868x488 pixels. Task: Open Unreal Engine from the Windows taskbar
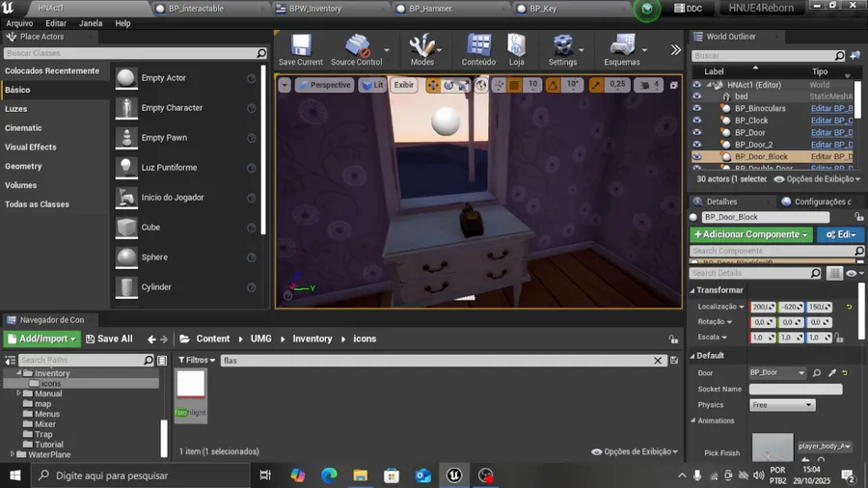tap(454, 475)
